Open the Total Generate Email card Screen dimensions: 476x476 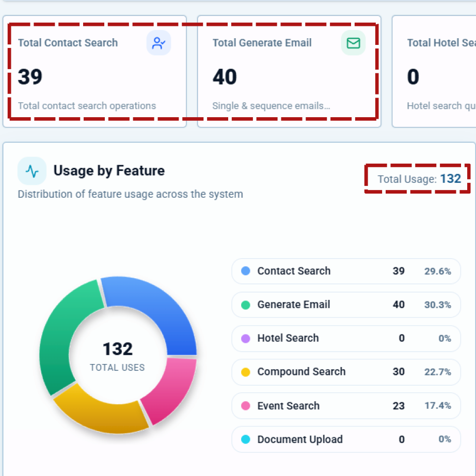pyautogui.click(x=289, y=71)
